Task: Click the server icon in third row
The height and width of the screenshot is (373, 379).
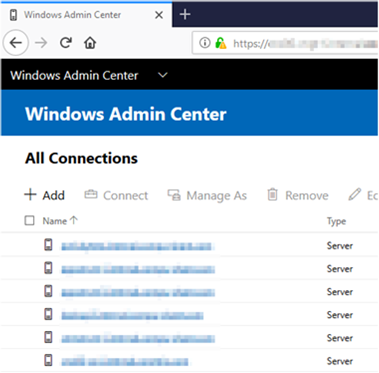Action: [x=48, y=291]
